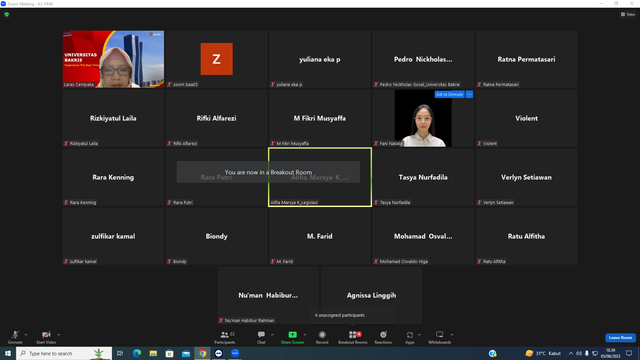The height and width of the screenshot is (360, 640).
Task: Click the Tasya Nurfadila name text
Action: [x=423, y=177]
